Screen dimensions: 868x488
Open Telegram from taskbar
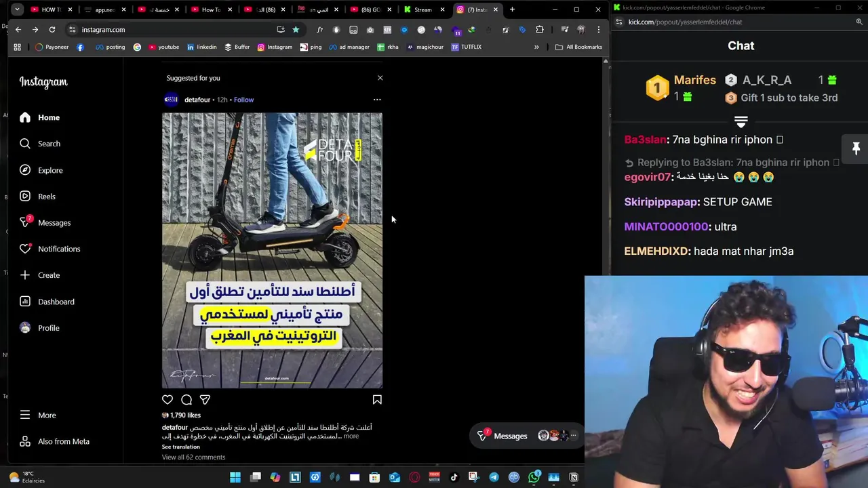(x=494, y=477)
